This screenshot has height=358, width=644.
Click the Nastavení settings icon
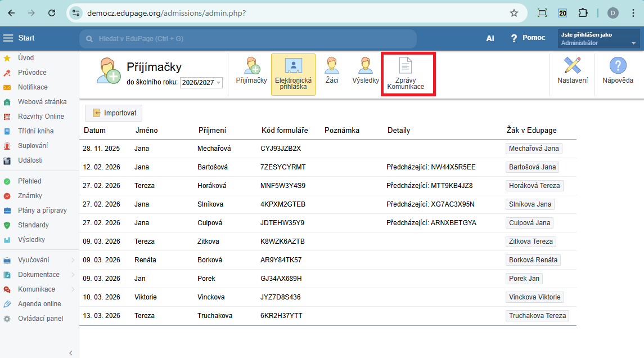point(572,71)
